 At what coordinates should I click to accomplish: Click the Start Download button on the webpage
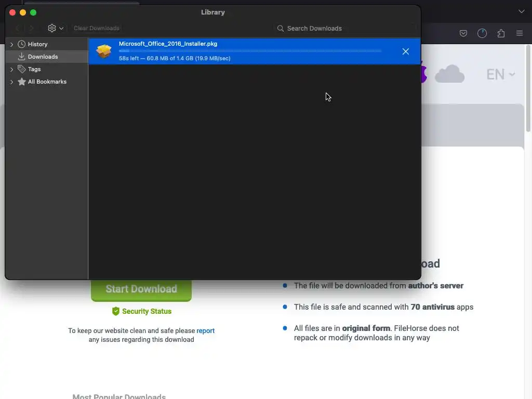[x=141, y=290]
